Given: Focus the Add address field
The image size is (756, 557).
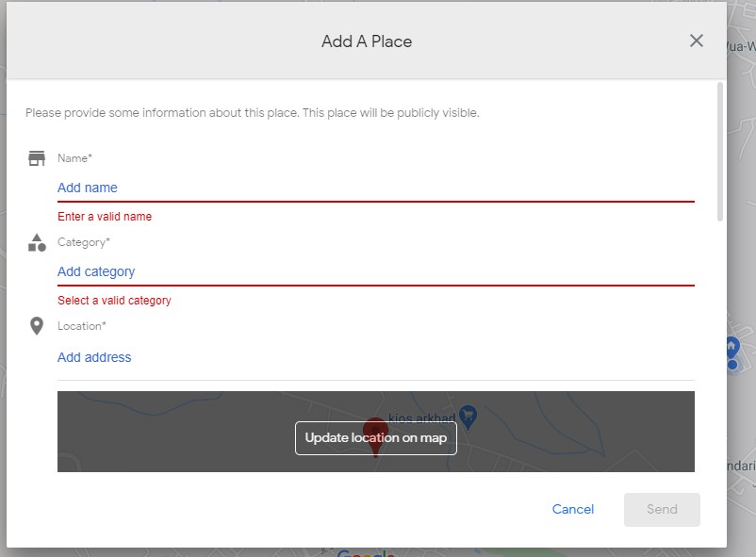Looking at the screenshot, I should (x=375, y=357).
